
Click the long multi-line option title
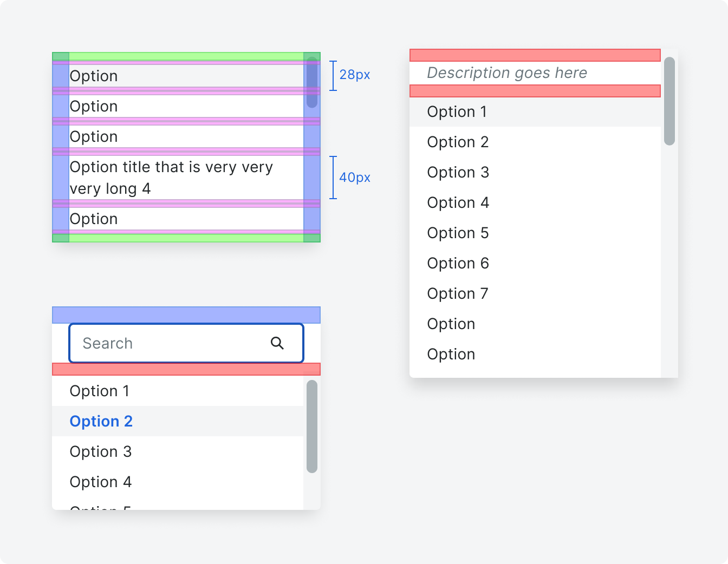(171, 178)
